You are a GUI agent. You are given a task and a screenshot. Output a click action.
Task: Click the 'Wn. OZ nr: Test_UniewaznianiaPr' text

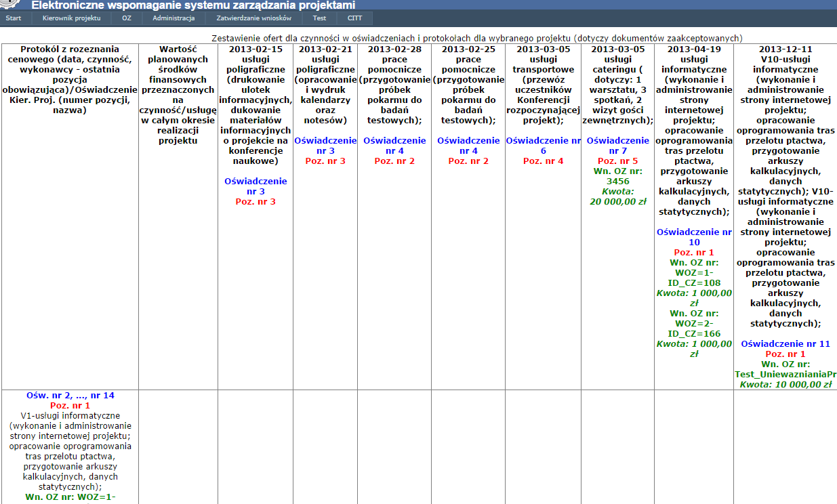(785, 369)
